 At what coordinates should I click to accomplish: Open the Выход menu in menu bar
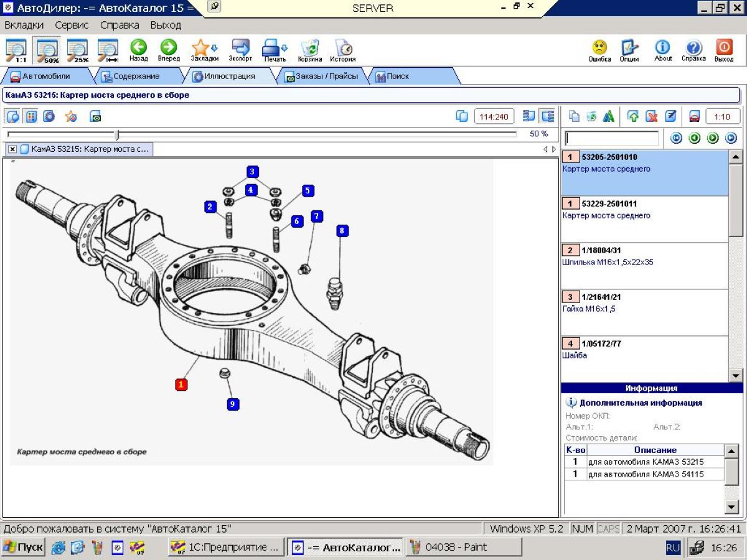pos(166,26)
